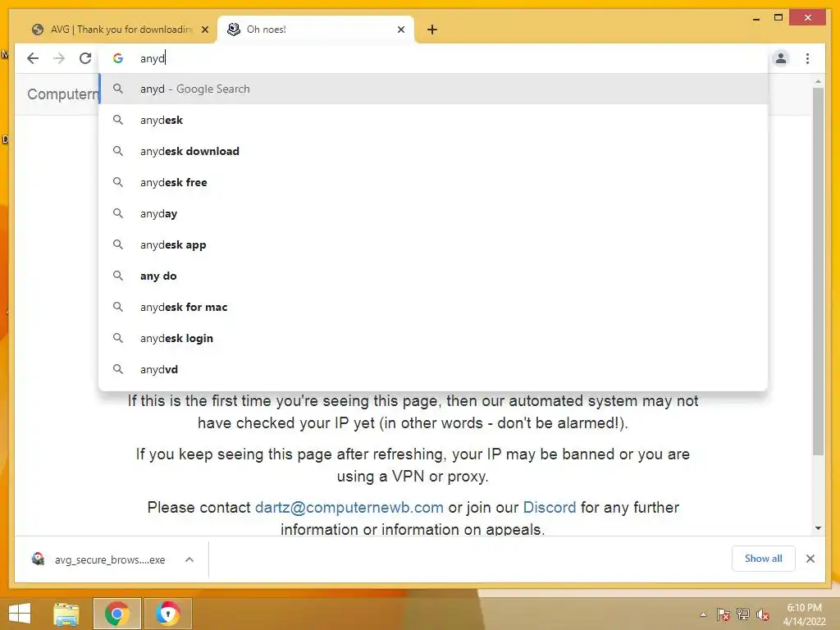
Task: Click the dartz@computernewb.com email link
Action: click(x=349, y=507)
